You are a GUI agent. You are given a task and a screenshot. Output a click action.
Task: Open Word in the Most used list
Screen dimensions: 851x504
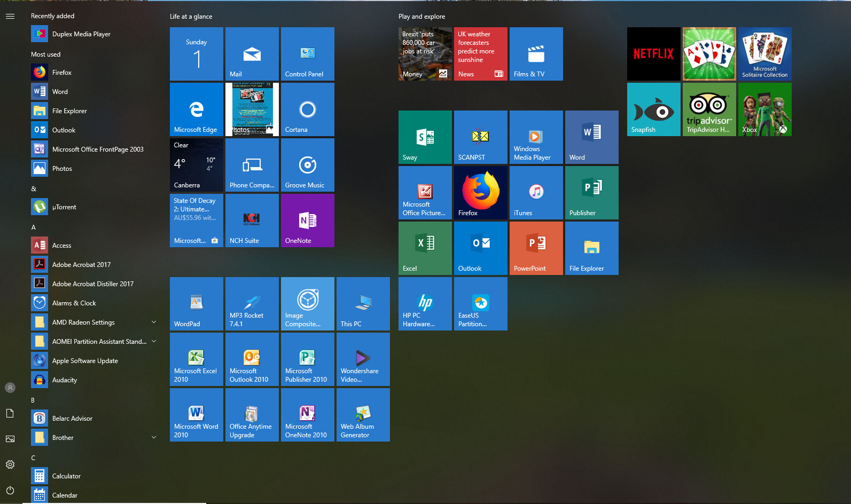94,92
